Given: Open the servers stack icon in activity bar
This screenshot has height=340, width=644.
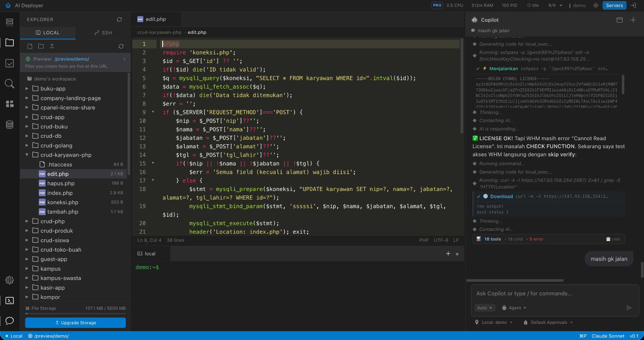Looking at the screenshot, I should (10, 22).
